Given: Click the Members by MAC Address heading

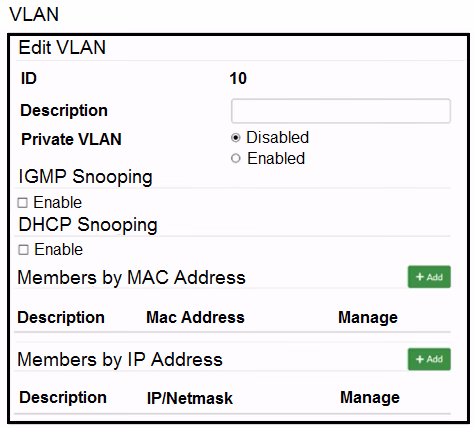Looking at the screenshot, I should point(131,277).
